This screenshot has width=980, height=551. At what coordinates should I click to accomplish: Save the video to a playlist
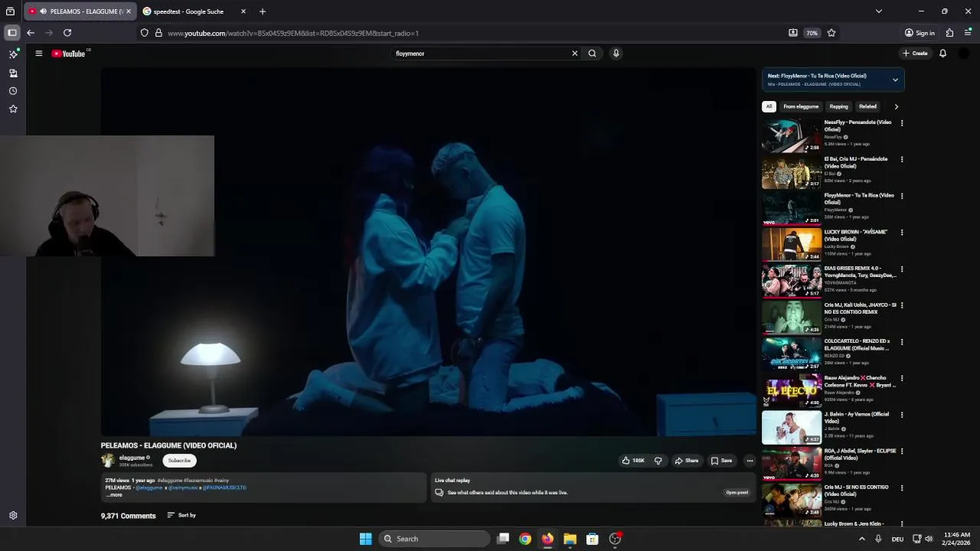coord(721,461)
